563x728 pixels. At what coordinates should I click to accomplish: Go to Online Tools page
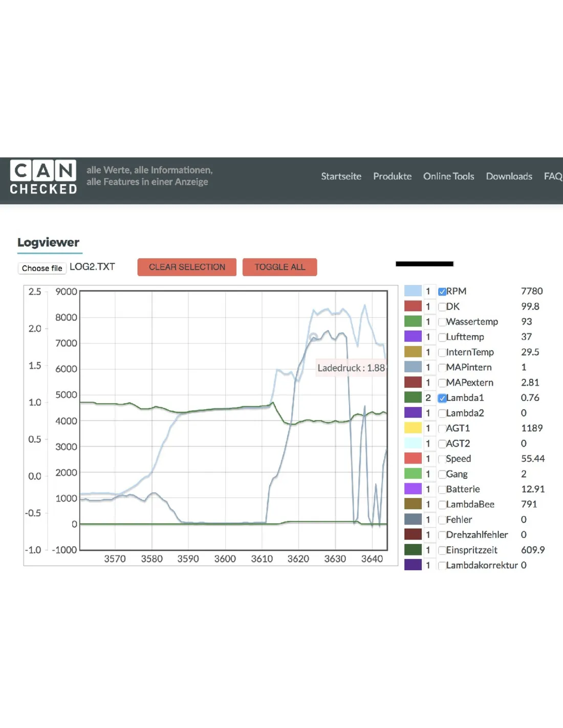(448, 177)
